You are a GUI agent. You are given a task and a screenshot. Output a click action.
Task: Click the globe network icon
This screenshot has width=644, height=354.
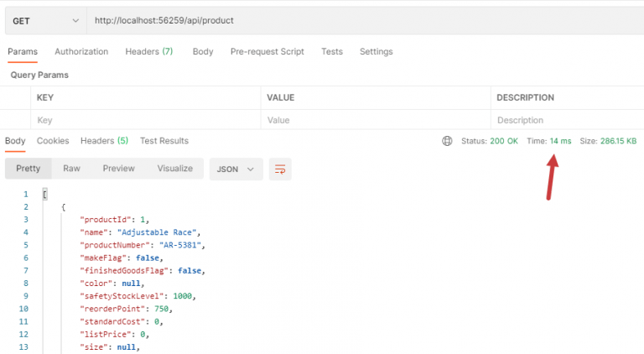tap(447, 141)
